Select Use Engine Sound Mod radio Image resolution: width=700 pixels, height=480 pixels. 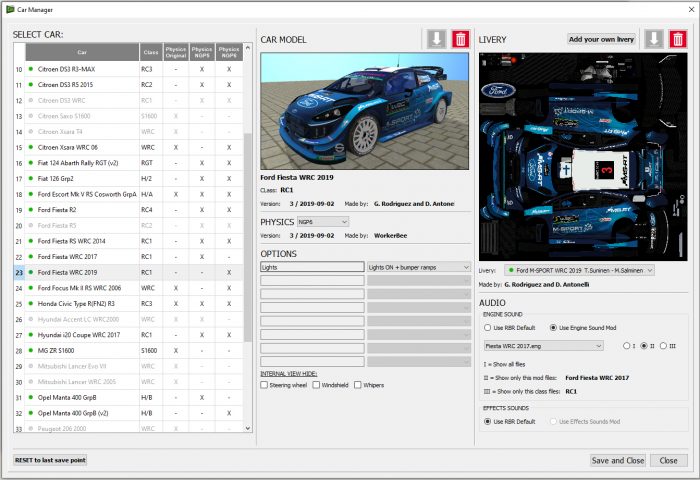tap(553, 327)
